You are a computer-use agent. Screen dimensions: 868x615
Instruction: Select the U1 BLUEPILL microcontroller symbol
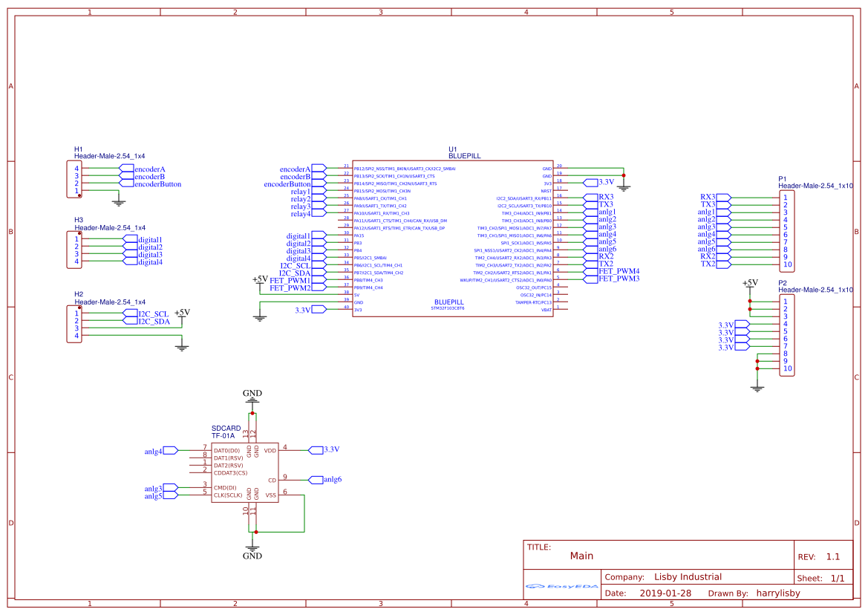(x=453, y=238)
